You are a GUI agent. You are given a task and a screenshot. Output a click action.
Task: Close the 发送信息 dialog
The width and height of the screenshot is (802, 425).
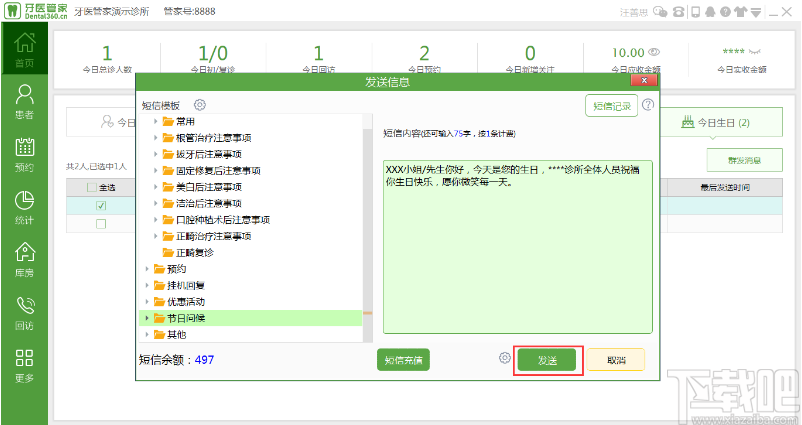(644, 80)
